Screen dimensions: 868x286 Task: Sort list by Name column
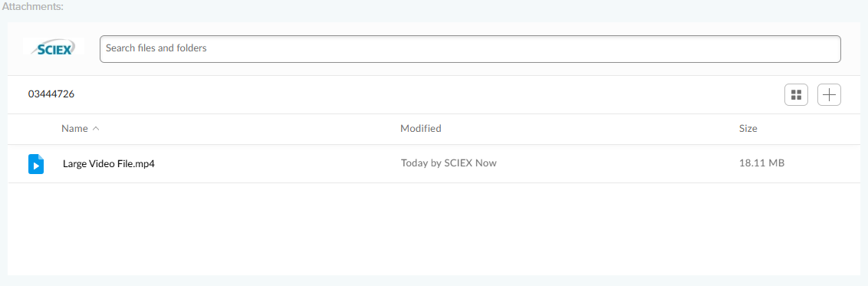[74, 128]
